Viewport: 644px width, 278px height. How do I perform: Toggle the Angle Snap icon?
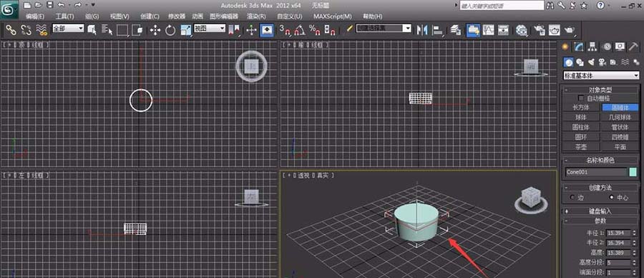(x=299, y=30)
